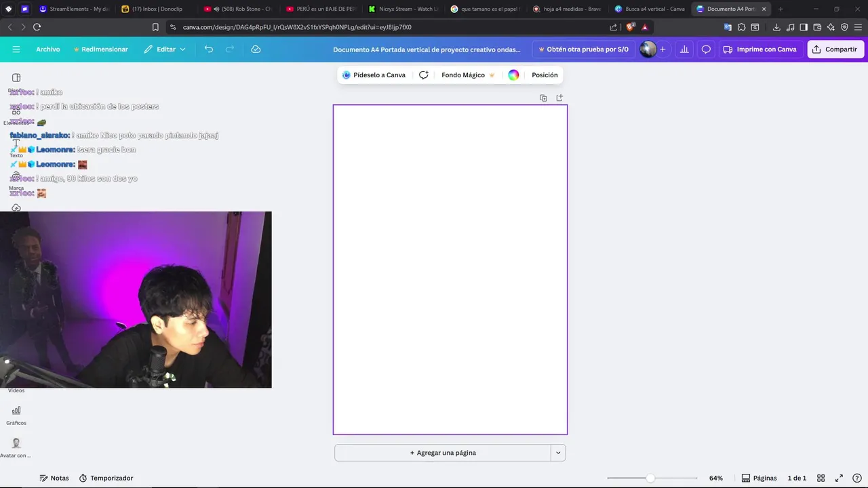Click the magic refresh loop icon
This screenshot has width=868, height=488.
tap(424, 75)
